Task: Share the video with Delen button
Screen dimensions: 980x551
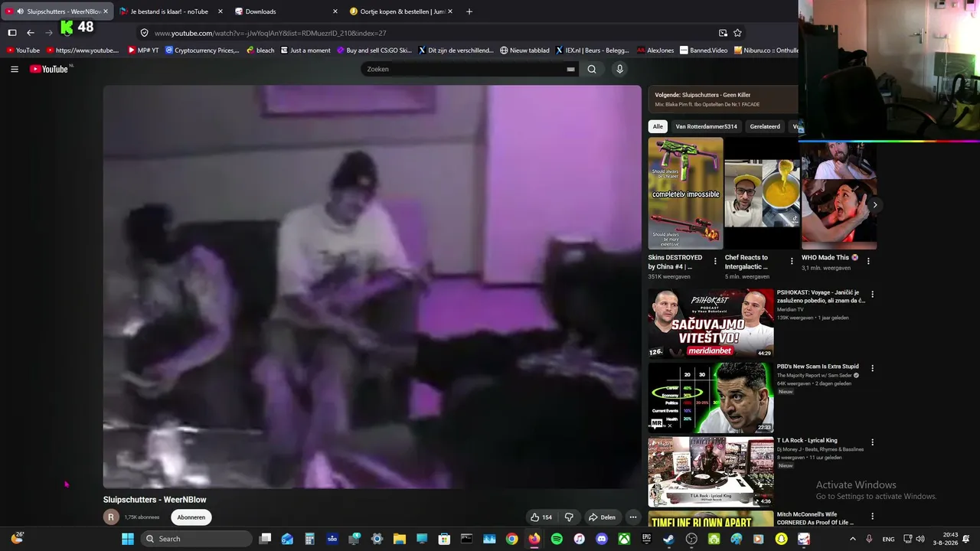Action: tap(602, 517)
